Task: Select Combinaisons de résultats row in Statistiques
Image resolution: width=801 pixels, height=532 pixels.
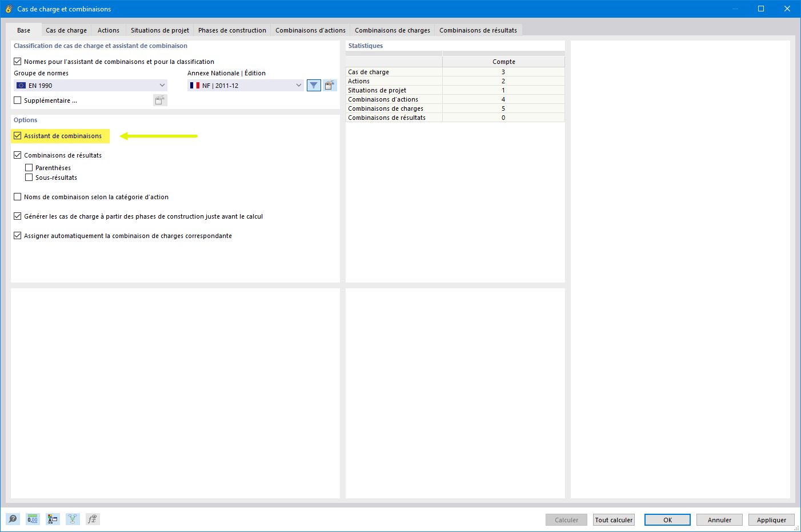Action: [455, 118]
